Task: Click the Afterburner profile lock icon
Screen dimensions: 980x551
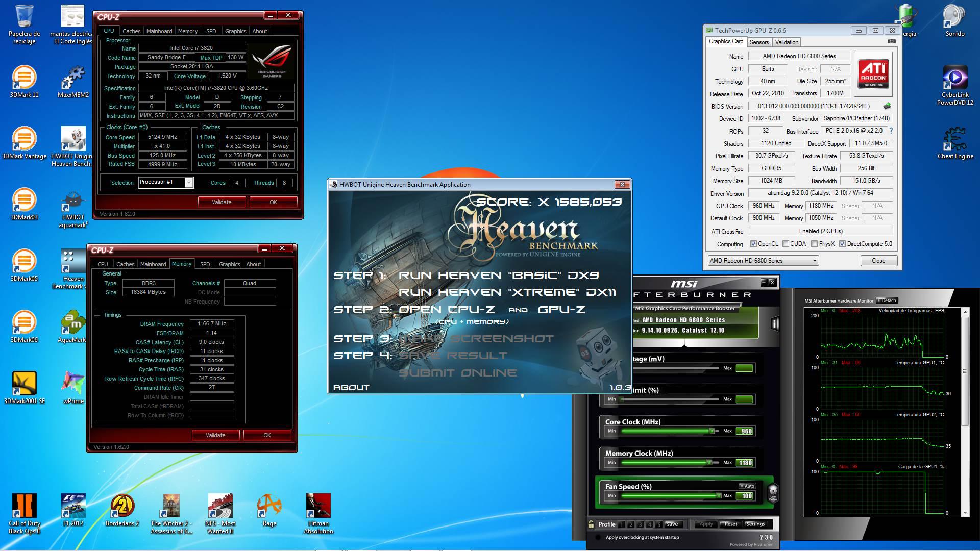Action: coord(591,524)
